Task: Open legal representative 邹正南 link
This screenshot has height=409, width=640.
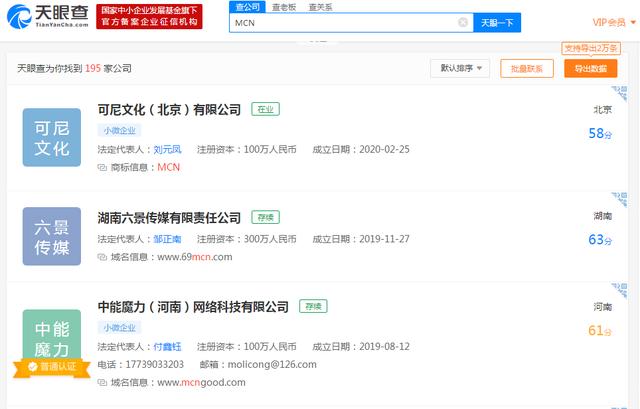Action: (167, 239)
